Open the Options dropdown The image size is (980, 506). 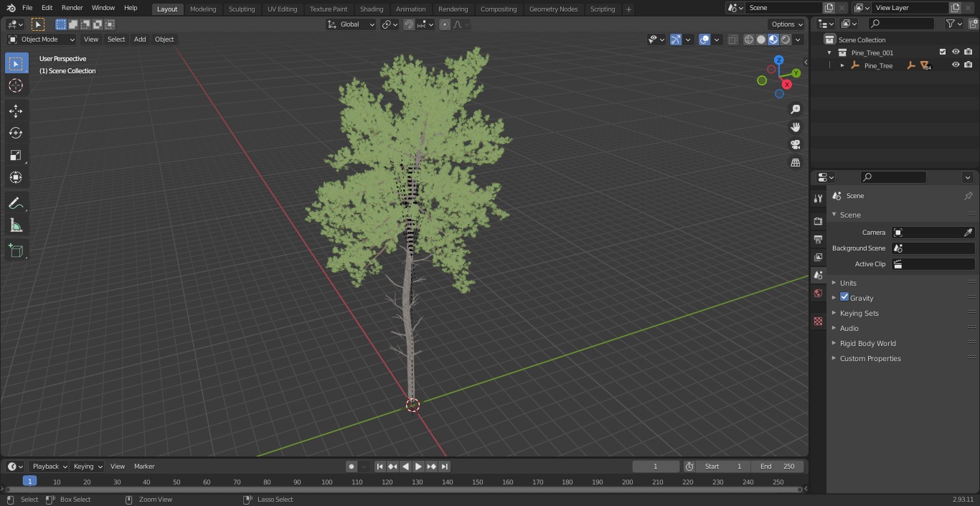788,24
